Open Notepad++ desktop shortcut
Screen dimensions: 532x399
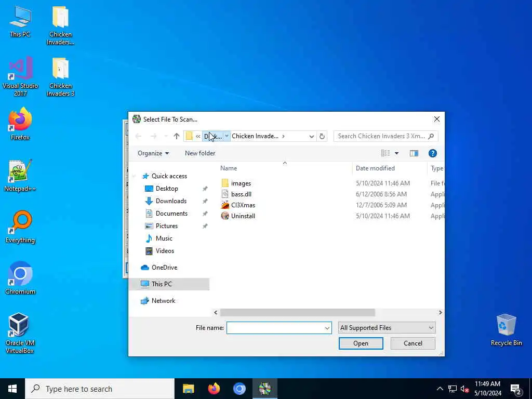coord(20,176)
